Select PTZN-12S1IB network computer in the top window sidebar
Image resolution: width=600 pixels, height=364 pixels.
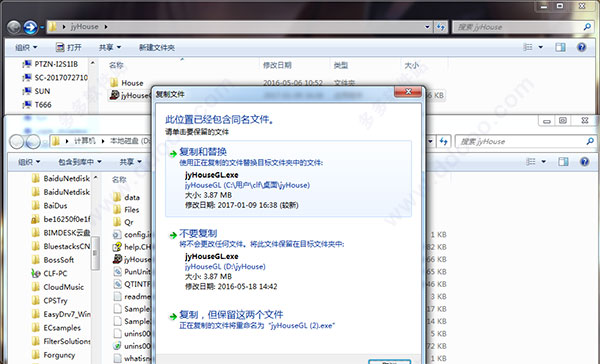(x=50, y=64)
